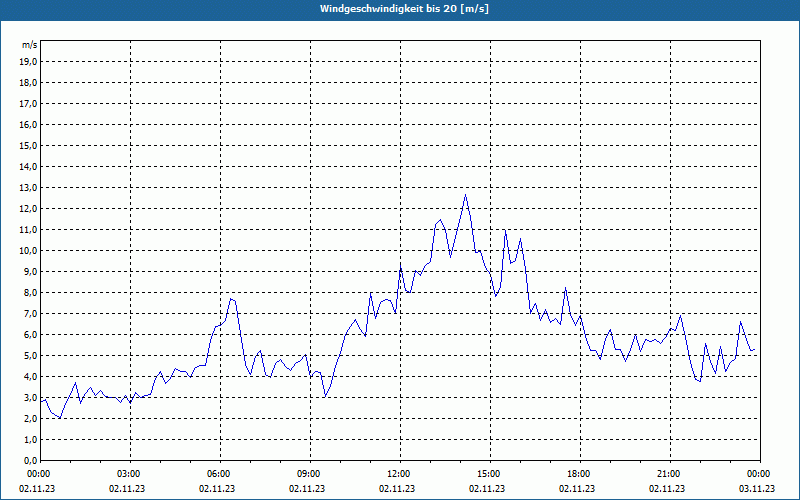Click the y-axis value "14,0"
This screenshot has height=500, width=800.
(x=29, y=167)
